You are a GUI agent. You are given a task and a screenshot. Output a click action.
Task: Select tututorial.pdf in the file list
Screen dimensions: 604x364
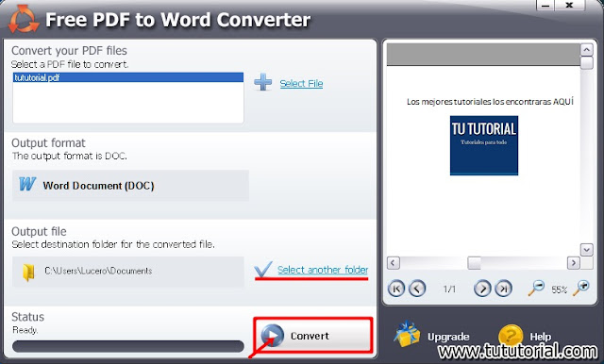[x=128, y=77]
